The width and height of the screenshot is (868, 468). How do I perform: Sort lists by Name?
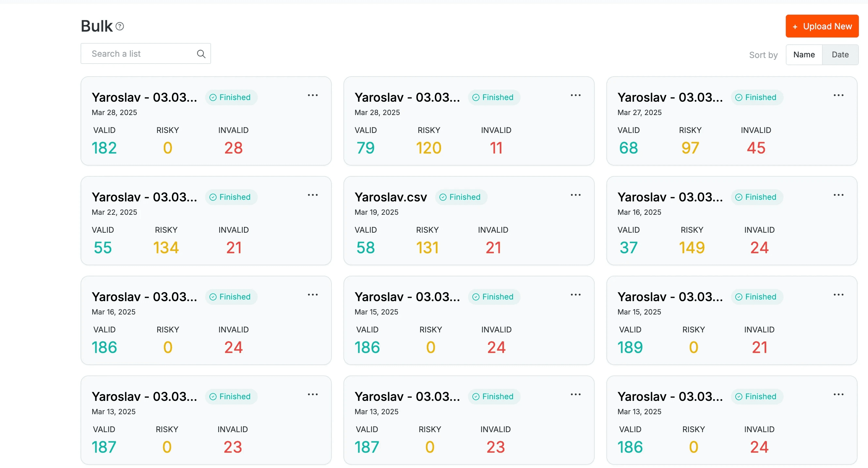(804, 54)
